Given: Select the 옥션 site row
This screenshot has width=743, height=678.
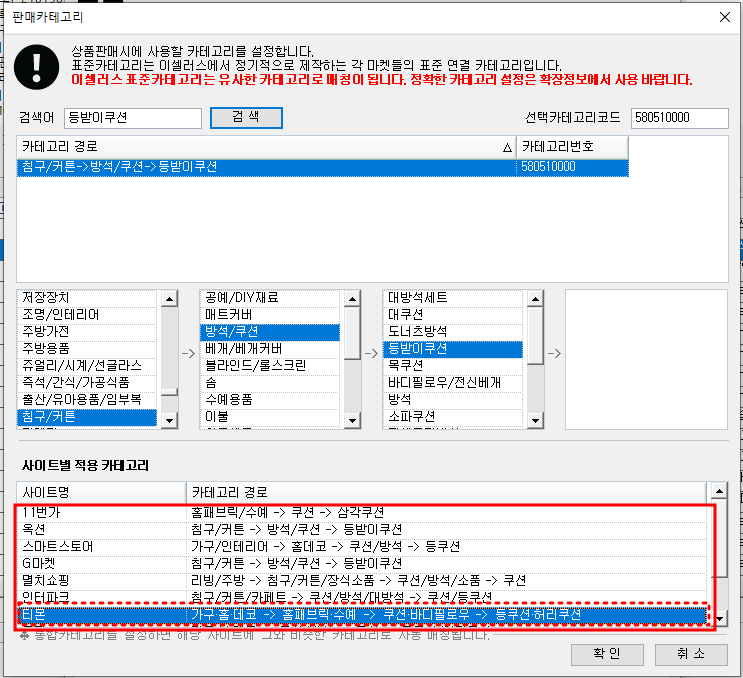Looking at the screenshot, I should click(x=362, y=530).
